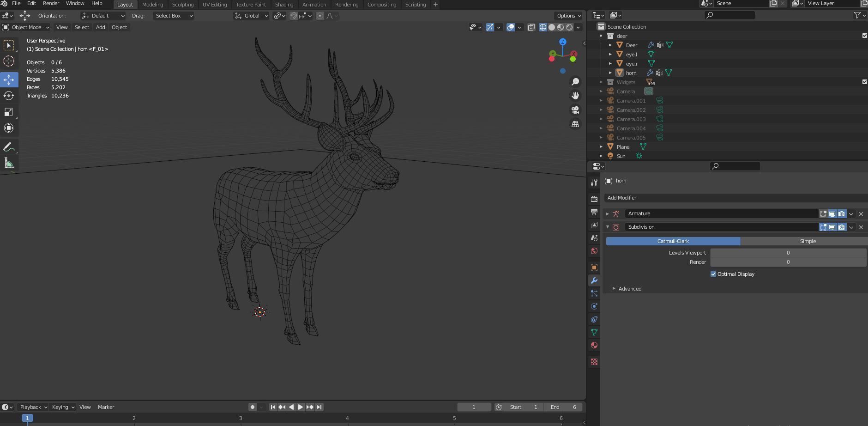Toggle Armature modifier render display
868x426 pixels.
click(x=842, y=214)
